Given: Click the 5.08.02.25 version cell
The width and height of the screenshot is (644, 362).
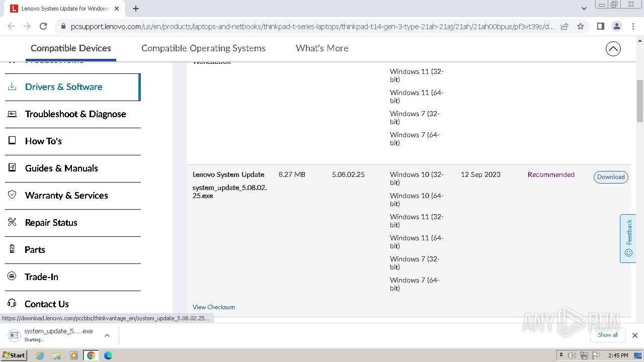Looking at the screenshot, I should click(x=348, y=174).
